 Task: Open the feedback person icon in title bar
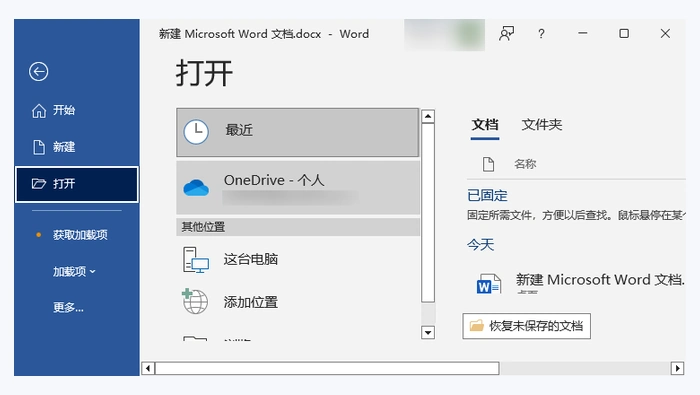pos(506,33)
